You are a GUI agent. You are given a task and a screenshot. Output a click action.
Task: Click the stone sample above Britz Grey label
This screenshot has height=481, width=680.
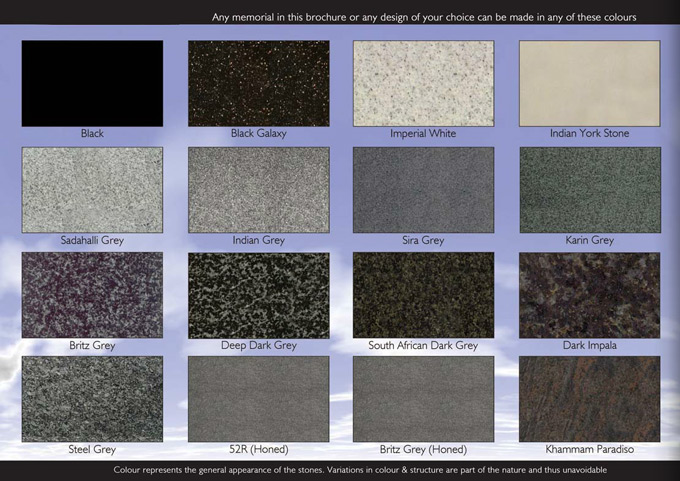point(92,295)
